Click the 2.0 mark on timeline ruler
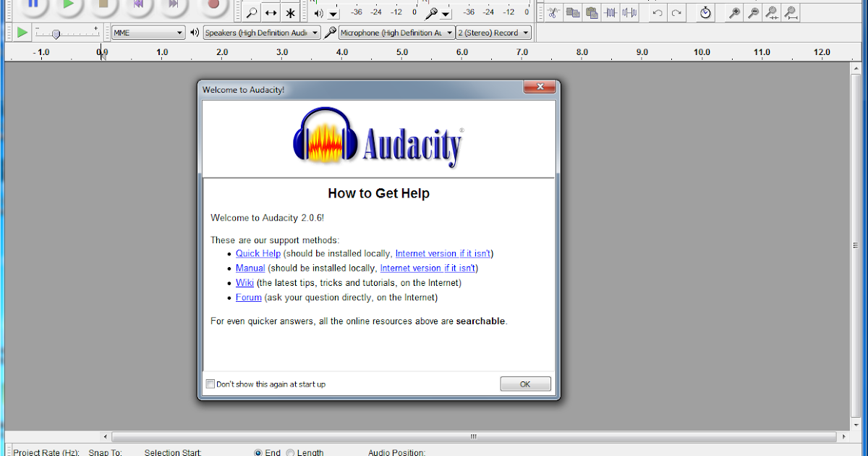 222,52
